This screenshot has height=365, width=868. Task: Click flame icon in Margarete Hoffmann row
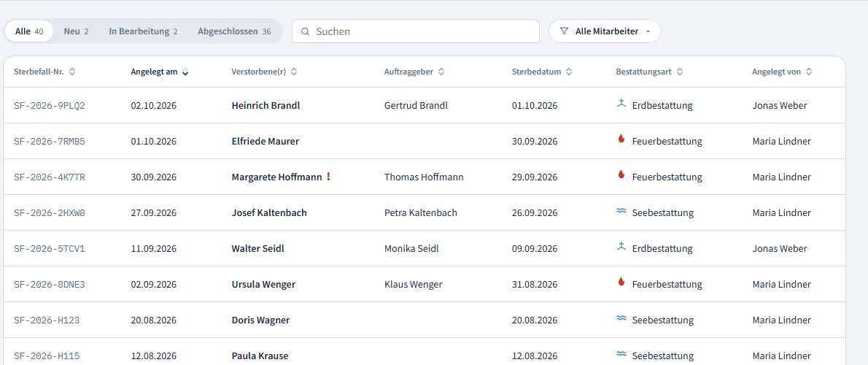pos(621,175)
